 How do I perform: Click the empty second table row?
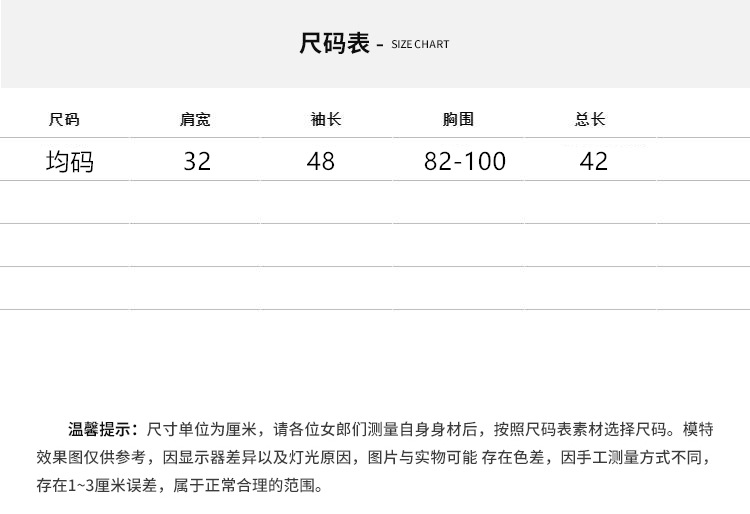[x=375, y=202]
